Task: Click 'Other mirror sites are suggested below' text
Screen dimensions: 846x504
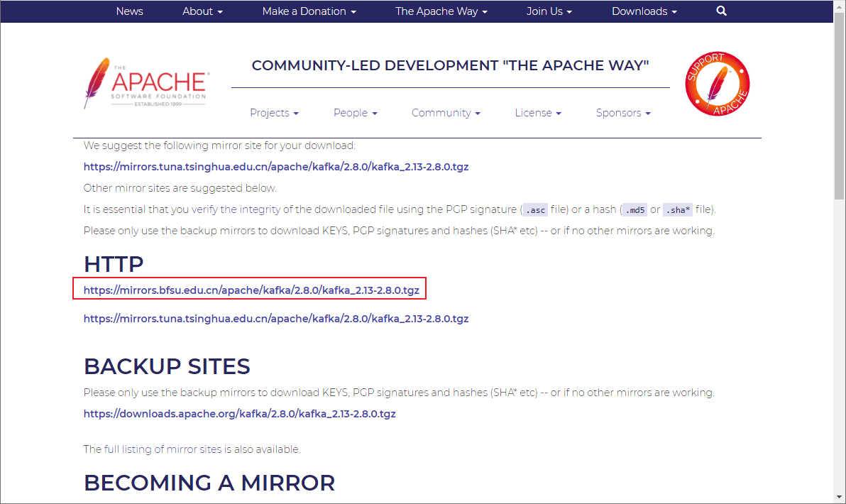Action: 180,188
